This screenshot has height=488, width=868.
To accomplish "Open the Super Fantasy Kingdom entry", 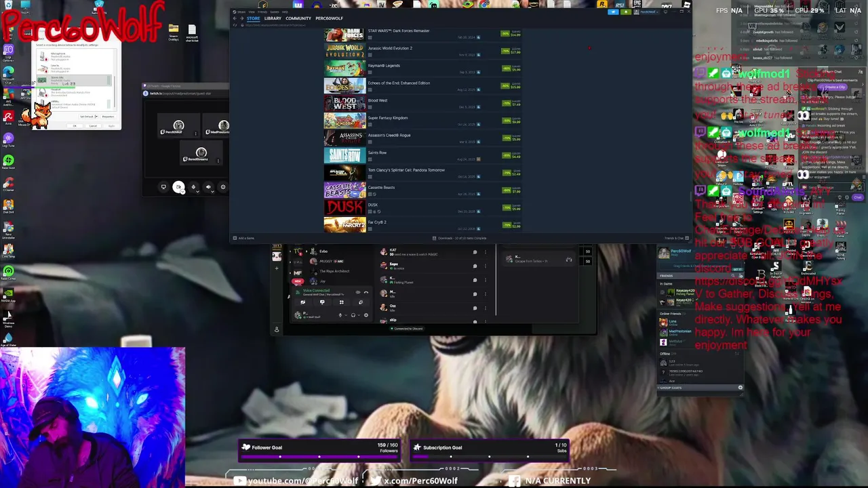I will [424, 121].
